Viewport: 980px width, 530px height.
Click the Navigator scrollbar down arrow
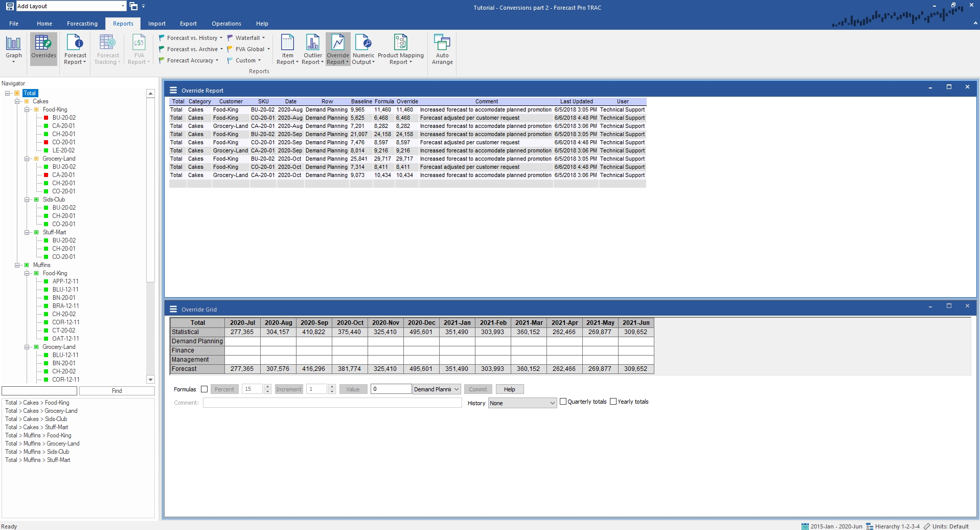(x=150, y=380)
